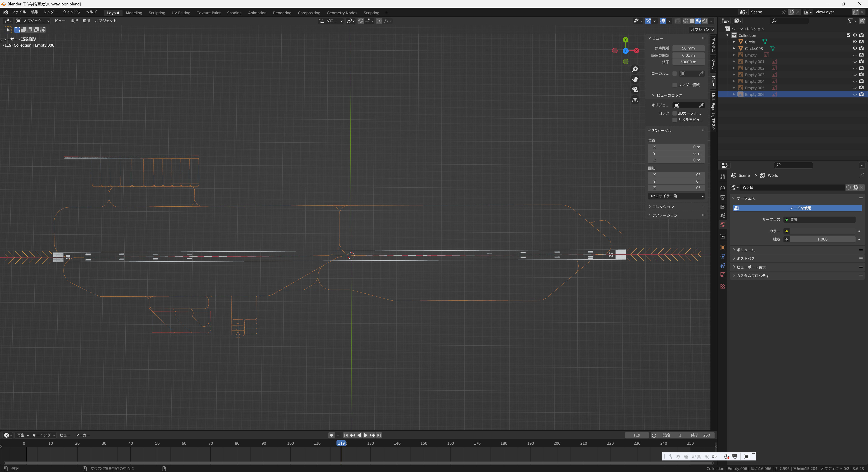Screen dimensions: 868x472
Task: Open the Object Constraints properties tab
Action: point(722,266)
